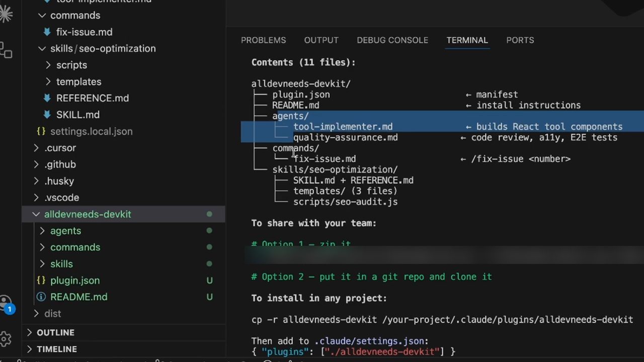Click the markdown icon beside SKILL.md
The width and height of the screenshot is (644, 362).
click(x=47, y=115)
